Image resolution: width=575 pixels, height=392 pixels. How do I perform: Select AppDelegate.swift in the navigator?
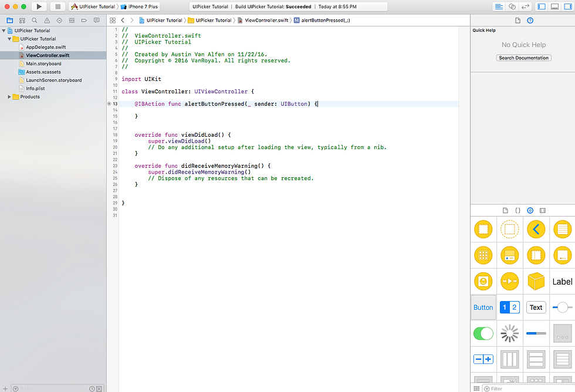click(x=46, y=48)
